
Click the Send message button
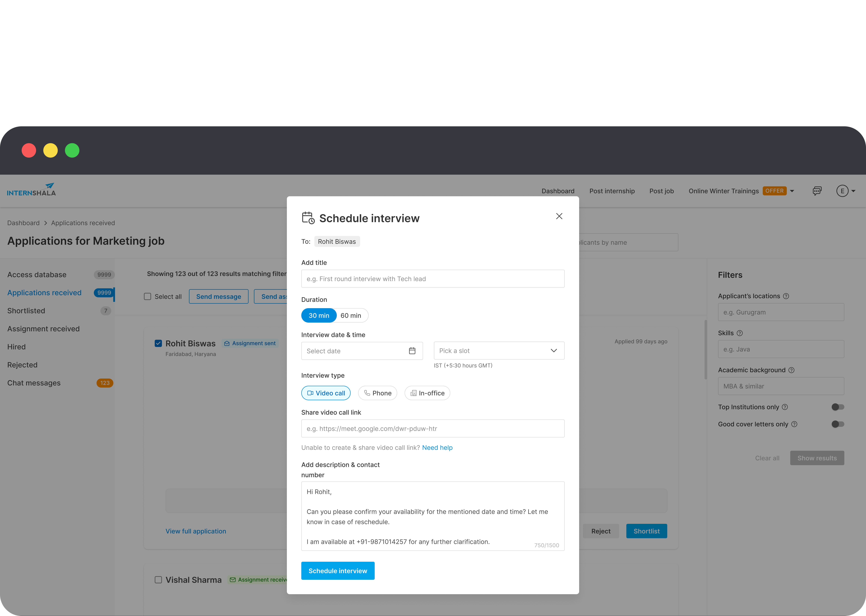click(x=219, y=297)
